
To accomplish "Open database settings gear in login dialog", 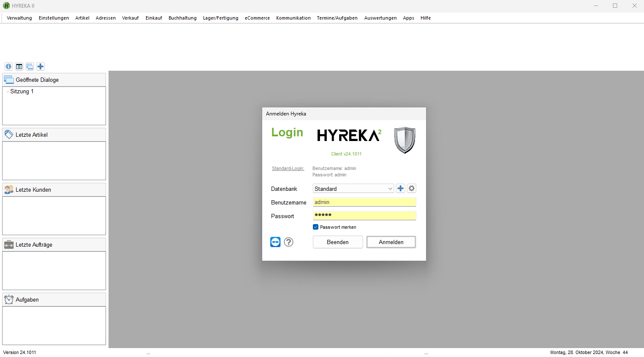I will [x=412, y=188].
